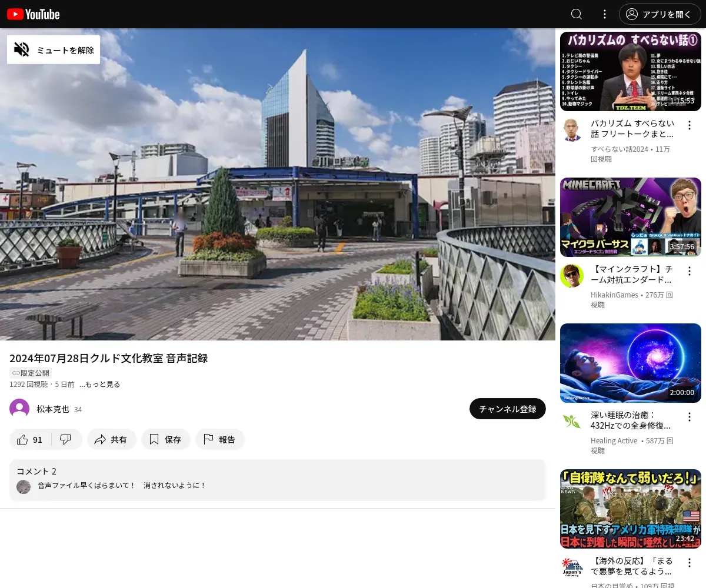Open the 深い睡眠の治癒 video title

click(631, 420)
